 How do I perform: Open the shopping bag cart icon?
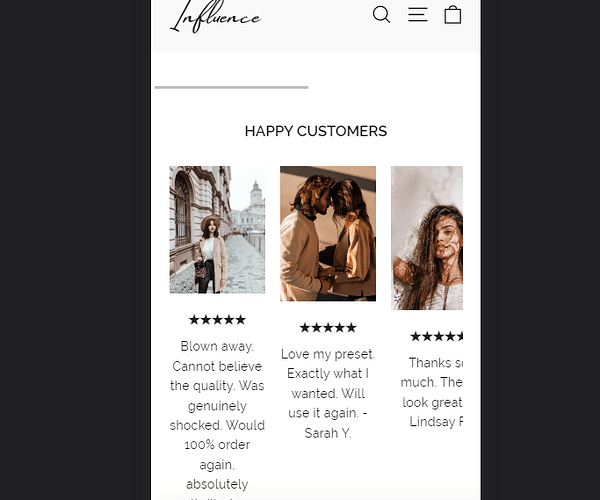tap(453, 15)
